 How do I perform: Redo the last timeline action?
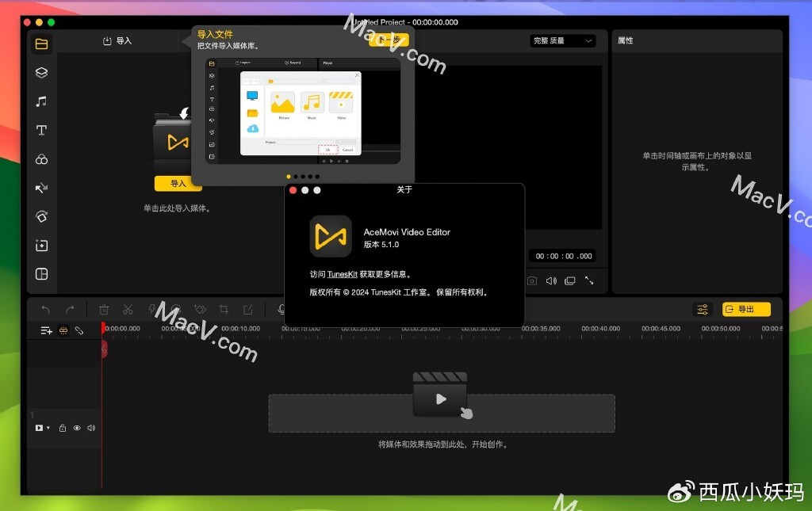pos(70,309)
